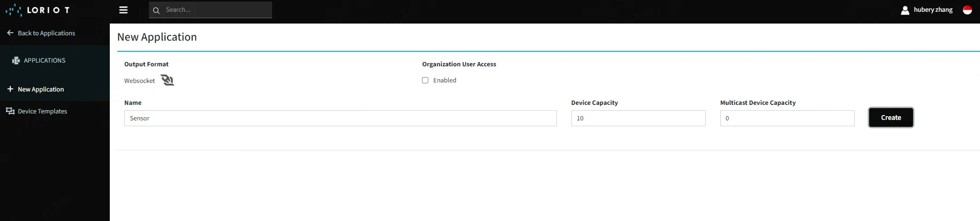Click the Applications puzzle icon
This screenshot has width=980, height=221.
16,60
